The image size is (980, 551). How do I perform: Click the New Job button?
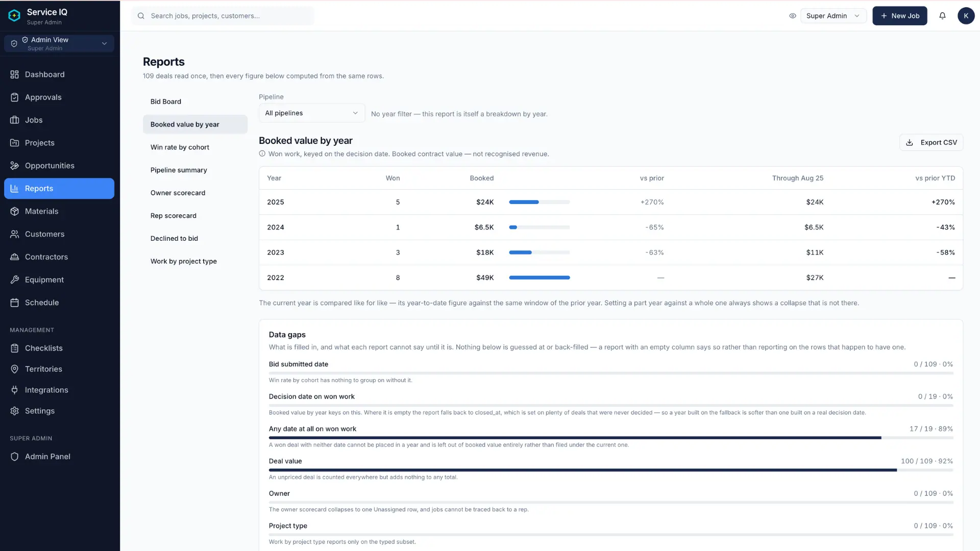(x=899, y=16)
